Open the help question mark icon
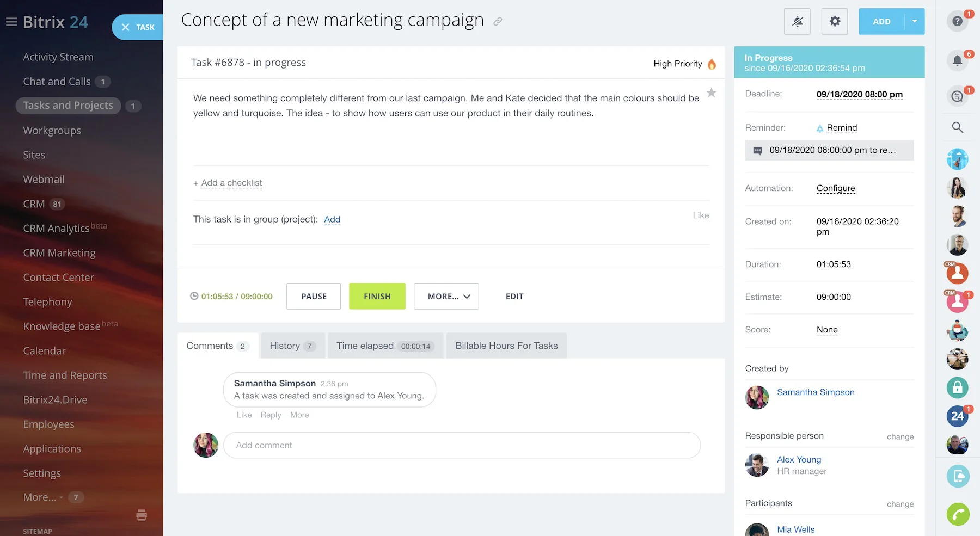The height and width of the screenshot is (536, 980). [957, 22]
